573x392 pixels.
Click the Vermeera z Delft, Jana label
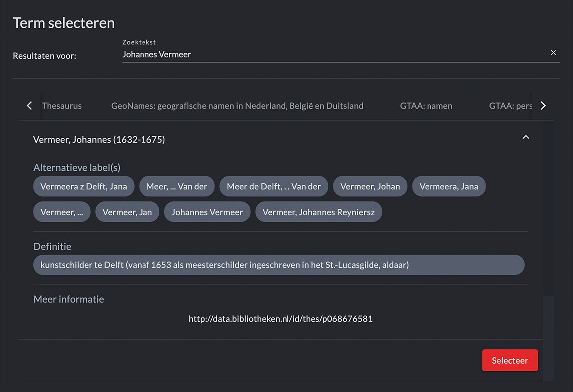coord(84,186)
